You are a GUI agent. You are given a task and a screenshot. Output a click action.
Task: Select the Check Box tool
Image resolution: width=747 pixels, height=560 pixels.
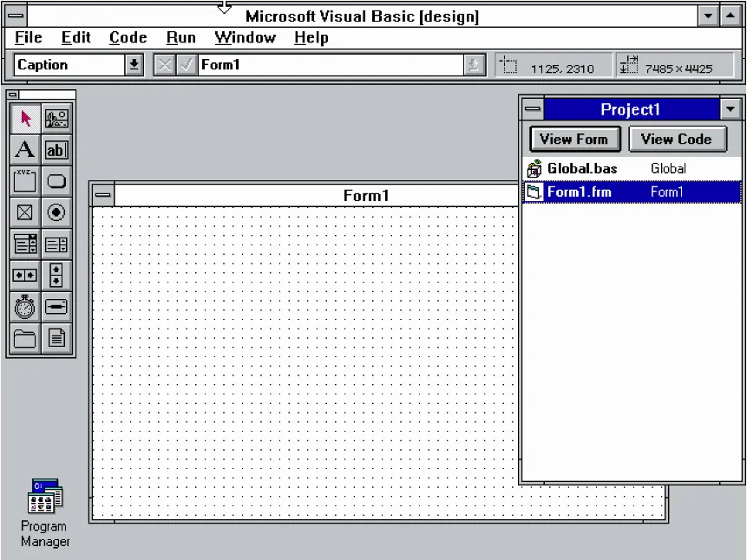click(24, 212)
